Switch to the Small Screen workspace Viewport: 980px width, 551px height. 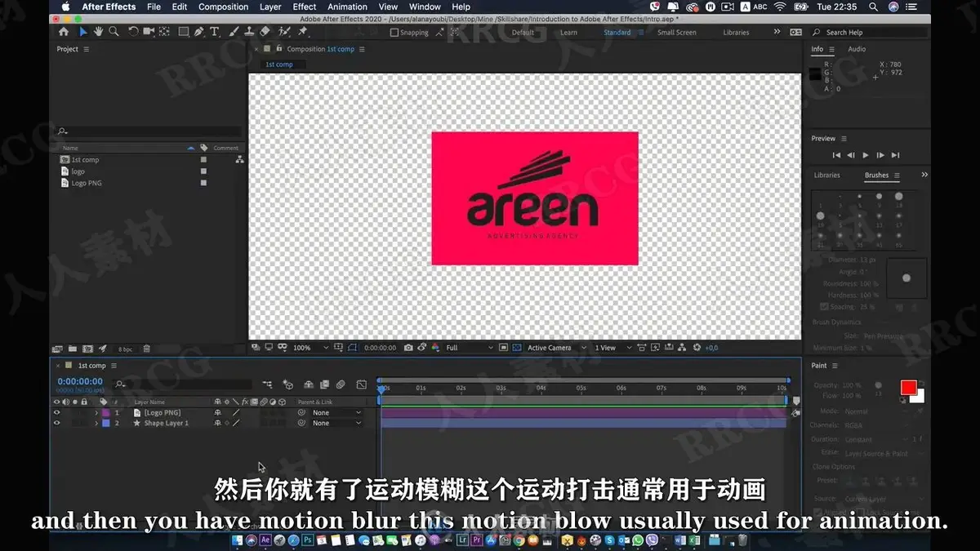(x=677, y=33)
